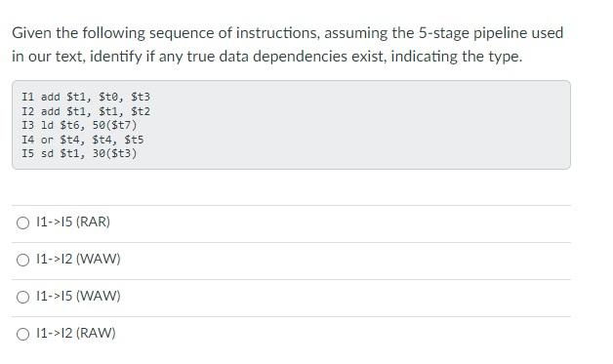Click the phrase "indicating the type" in question
The width and height of the screenshot is (613, 364).
coord(456,57)
